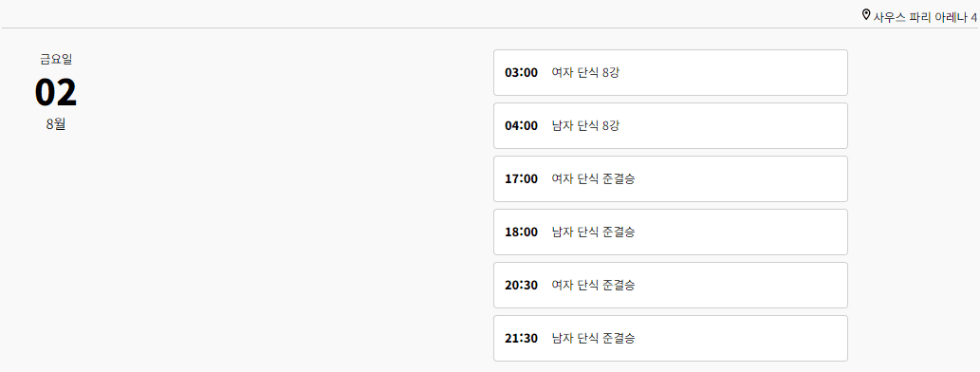Click the 금요일 weekday label
Viewport: 980px width, 372px height.
[x=56, y=60]
